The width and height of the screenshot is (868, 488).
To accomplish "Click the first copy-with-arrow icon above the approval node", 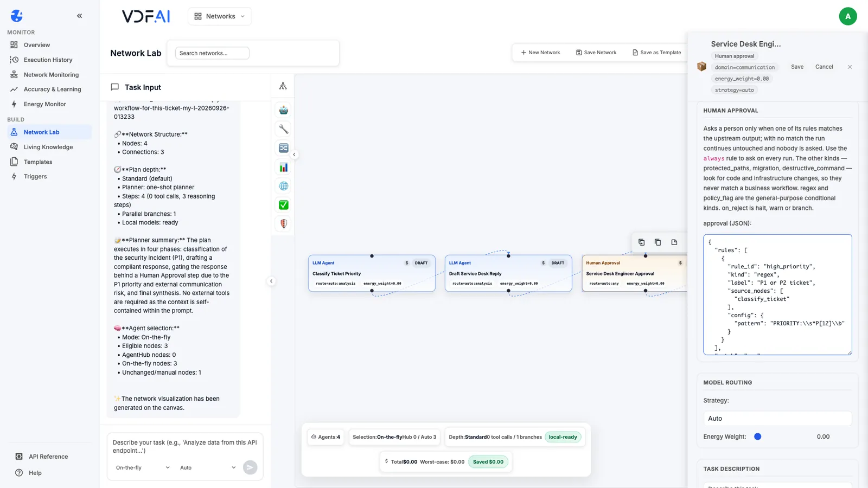I will click(641, 242).
